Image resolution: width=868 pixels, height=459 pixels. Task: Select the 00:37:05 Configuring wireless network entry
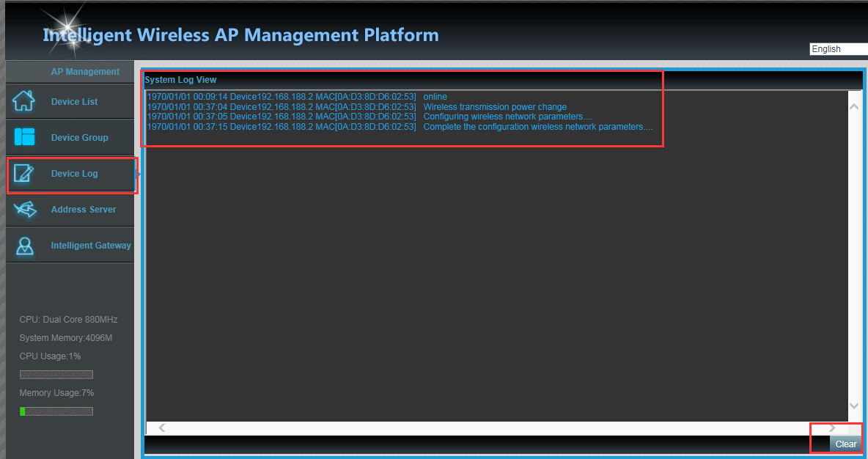pyautogui.click(x=369, y=117)
